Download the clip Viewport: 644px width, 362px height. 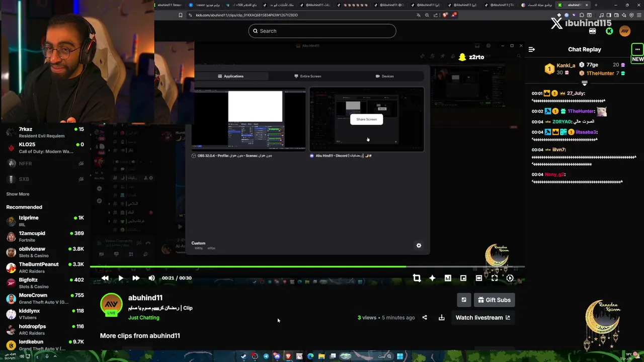441,318
